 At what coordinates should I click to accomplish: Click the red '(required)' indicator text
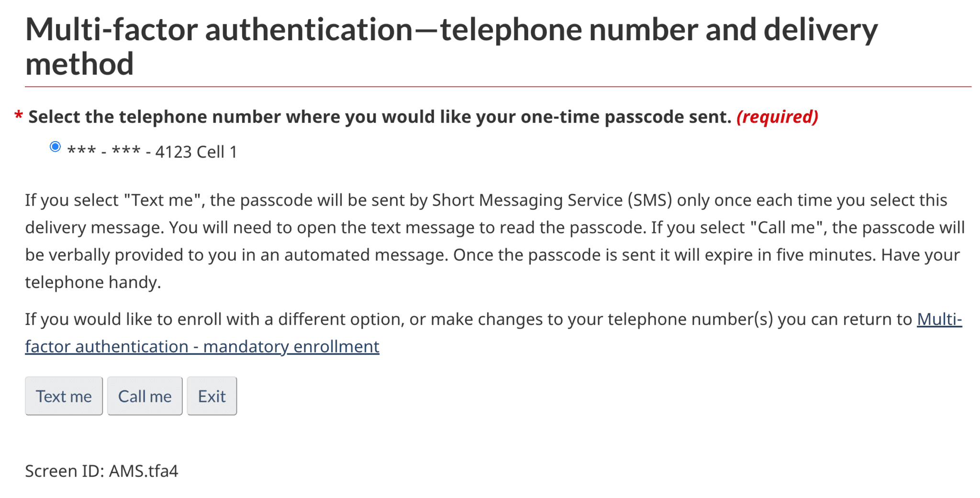(777, 117)
